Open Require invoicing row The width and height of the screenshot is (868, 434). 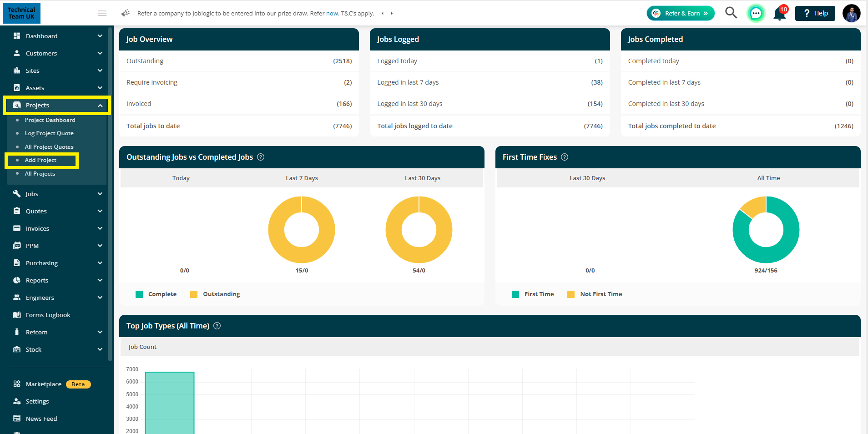coord(239,82)
